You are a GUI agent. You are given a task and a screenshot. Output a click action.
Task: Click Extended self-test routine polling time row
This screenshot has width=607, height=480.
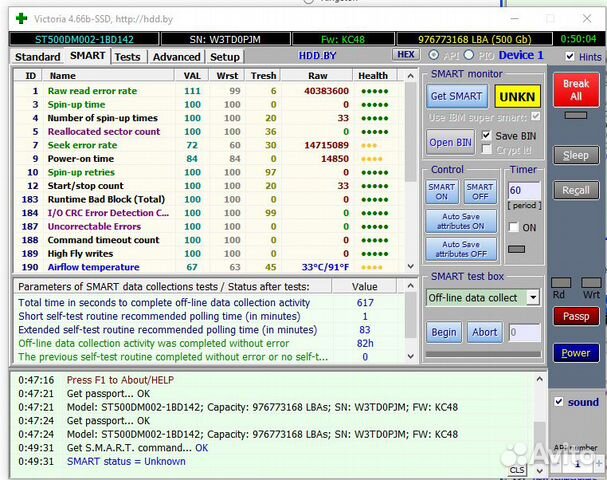click(x=209, y=330)
